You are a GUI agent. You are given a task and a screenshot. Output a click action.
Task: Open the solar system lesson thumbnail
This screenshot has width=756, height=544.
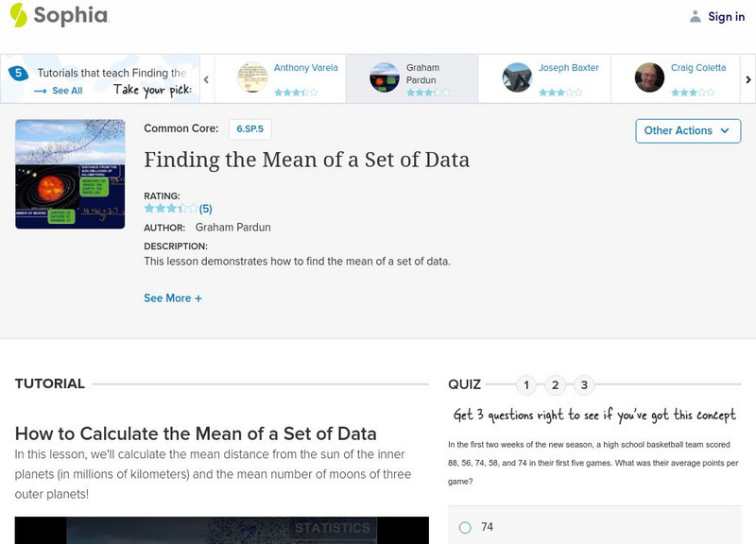click(x=70, y=174)
